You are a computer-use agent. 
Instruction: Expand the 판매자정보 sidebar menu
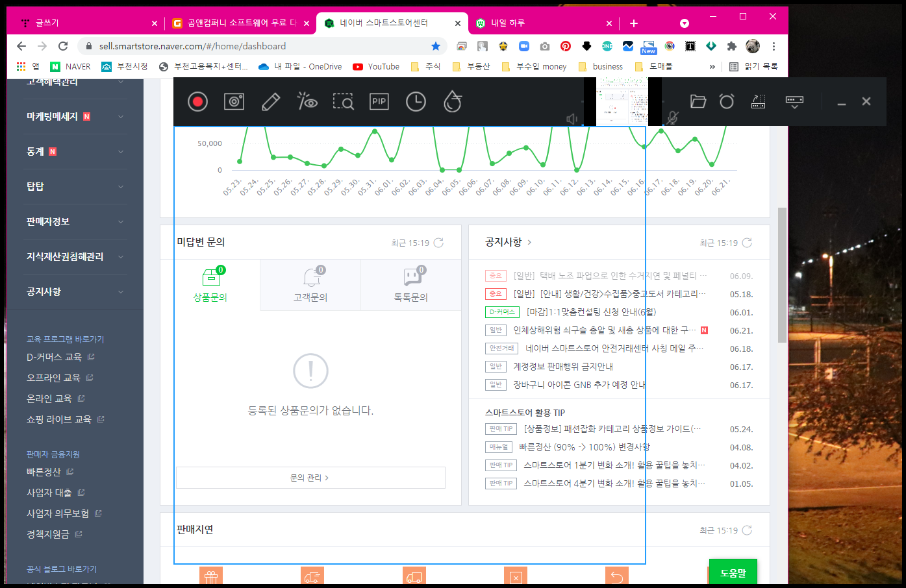[75, 221]
